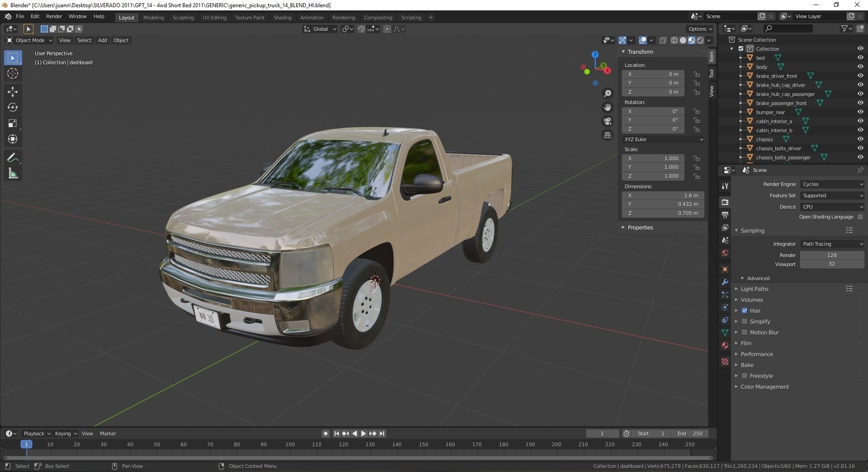This screenshot has height=472, width=868.
Task: Expand the Properties panel in sidebar
Action: pyautogui.click(x=640, y=227)
